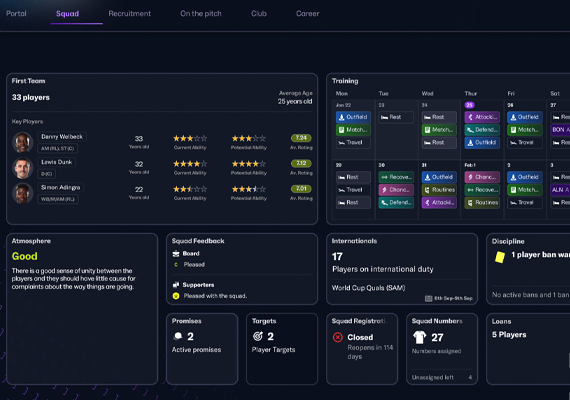Select the Defending session on Tuesday 30
Viewport: 570px width, 400px height.
click(x=396, y=203)
